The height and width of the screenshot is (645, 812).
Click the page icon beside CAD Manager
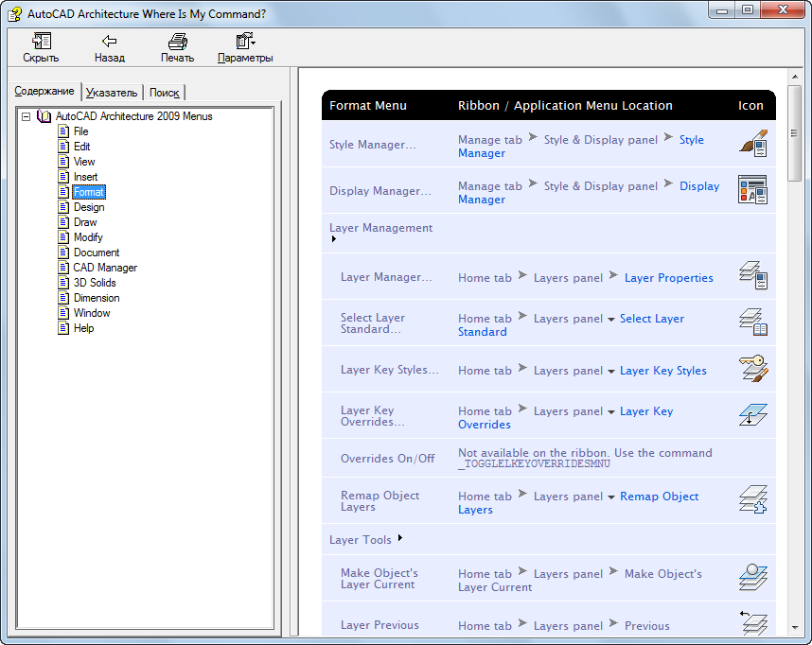pos(63,268)
